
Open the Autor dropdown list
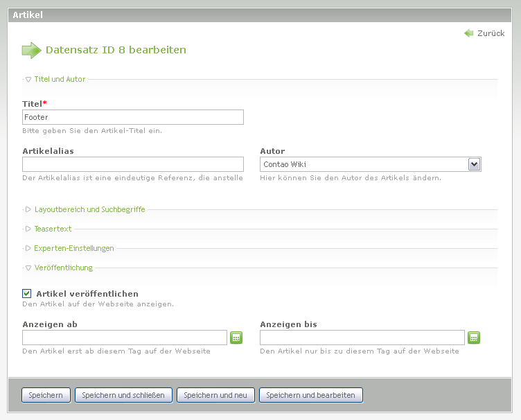click(x=474, y=164)
